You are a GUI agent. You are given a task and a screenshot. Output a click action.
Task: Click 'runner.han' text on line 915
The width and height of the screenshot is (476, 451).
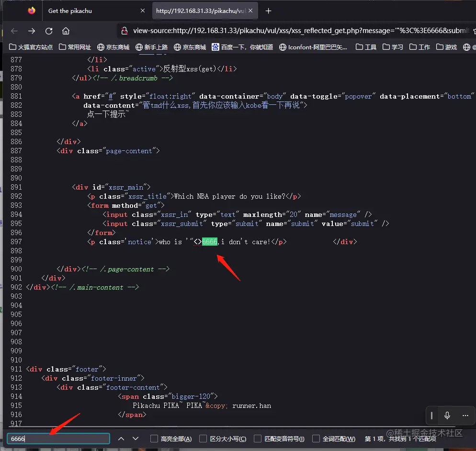click(252, 406)
